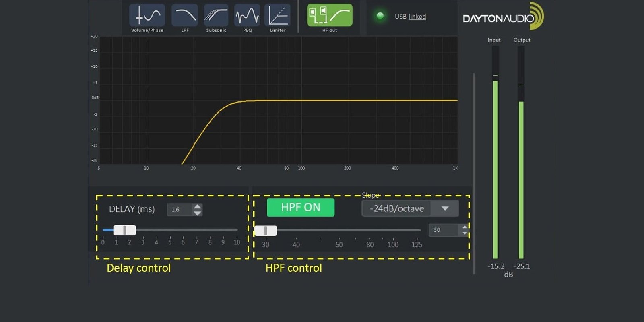
Task: Open the Slope -24dB/octave dropdown
Action: 410,208
